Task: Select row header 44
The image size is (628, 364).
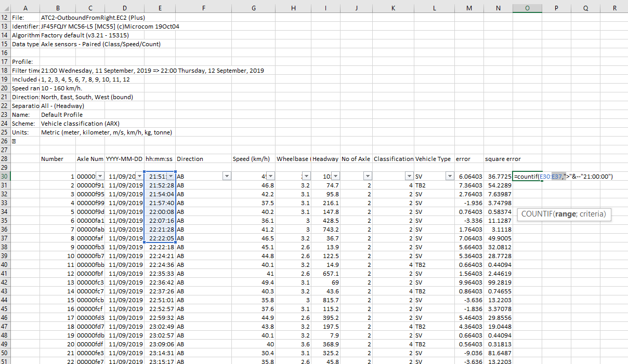Action: point(5,300)
